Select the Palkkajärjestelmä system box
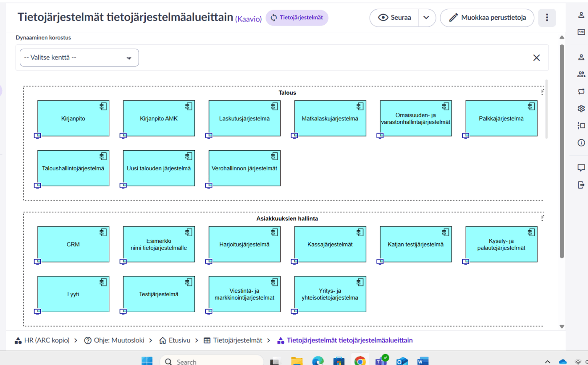This screenshot has width=588, height=365. [x=501, y=119]
